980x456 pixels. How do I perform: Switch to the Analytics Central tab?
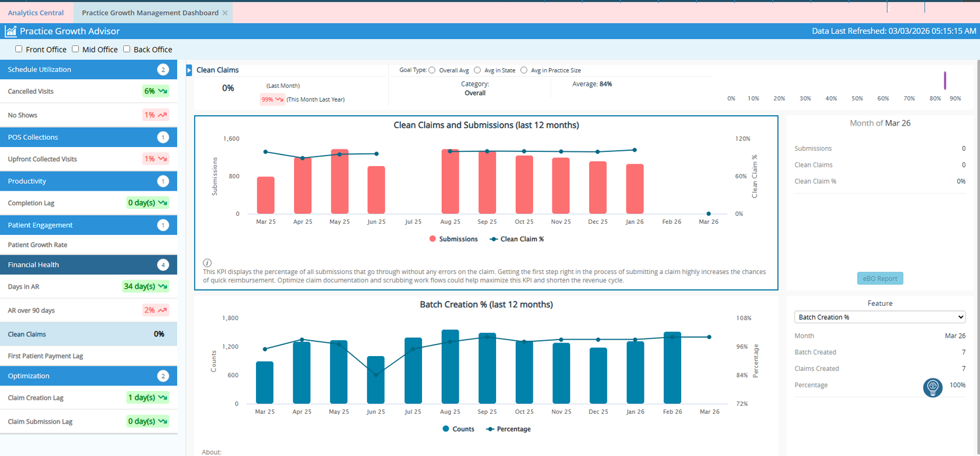36,13
